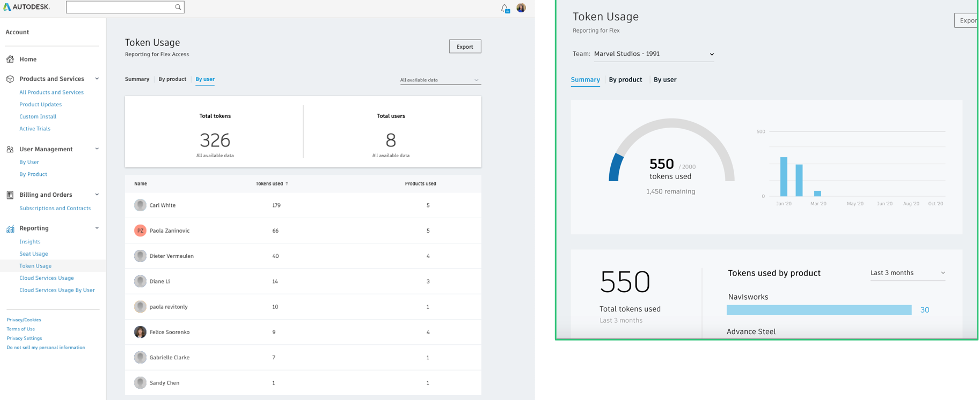The width and height of the screenshot is (980, 400).
Task: Click into the top search field
Action: tap(120, 7)
